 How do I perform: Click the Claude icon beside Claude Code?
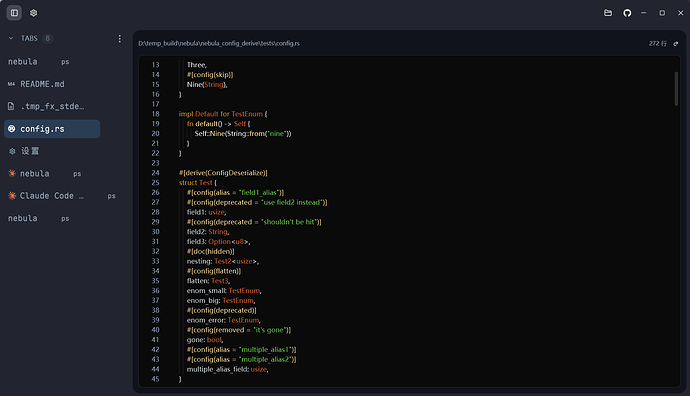[x=12, y=195]
